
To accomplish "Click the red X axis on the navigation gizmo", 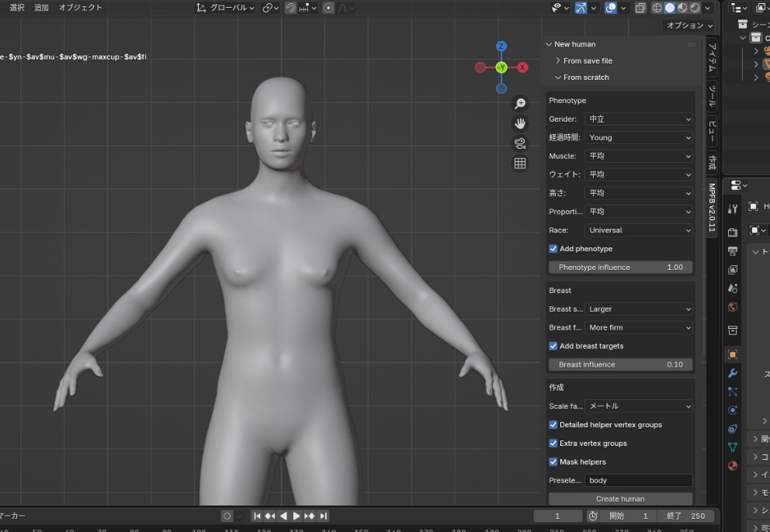I will (x=522, y=67).
